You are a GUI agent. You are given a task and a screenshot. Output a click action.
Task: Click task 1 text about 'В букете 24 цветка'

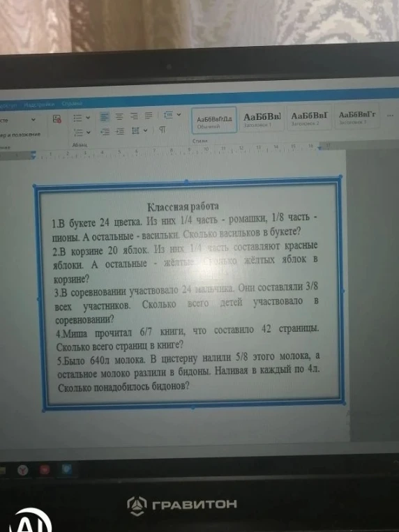[185, 227]
